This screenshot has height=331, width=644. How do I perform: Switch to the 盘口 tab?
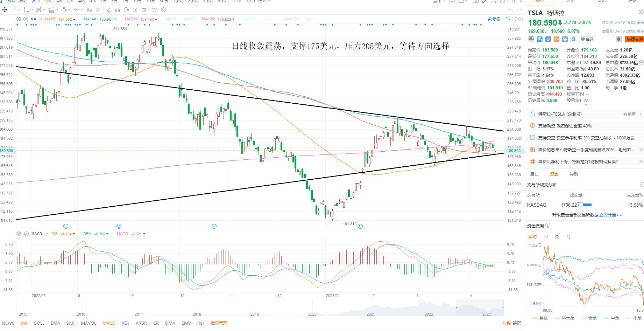pyautogui.click(x=535, y=174)
